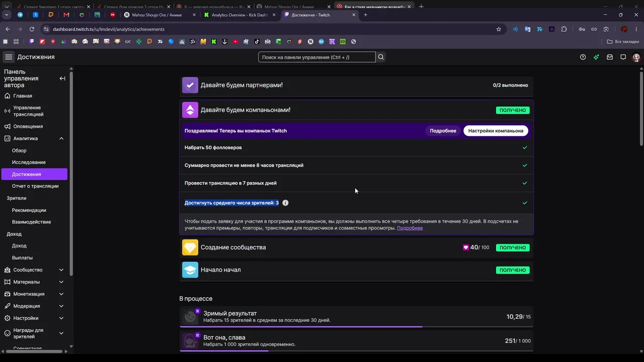Click the 'Зримый результат' badge icon
The width and height of the screenshot is (644, 362).
pos(191,317)
